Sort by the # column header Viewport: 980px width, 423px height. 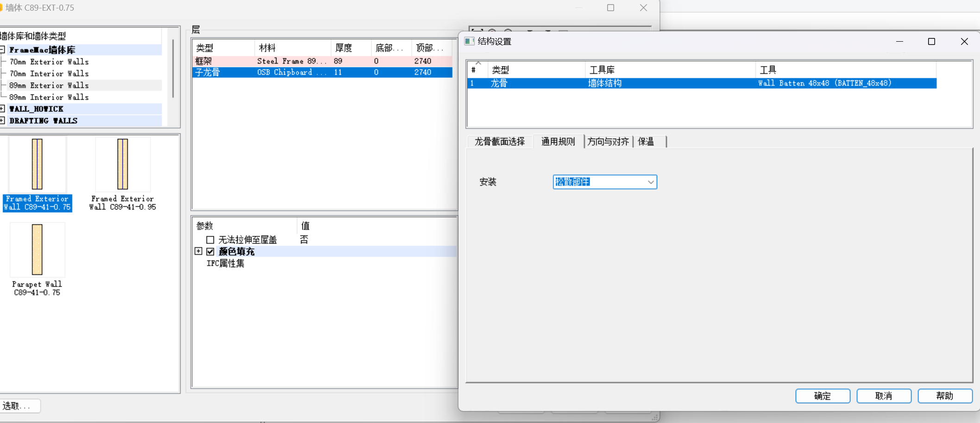tap(477, 70)
